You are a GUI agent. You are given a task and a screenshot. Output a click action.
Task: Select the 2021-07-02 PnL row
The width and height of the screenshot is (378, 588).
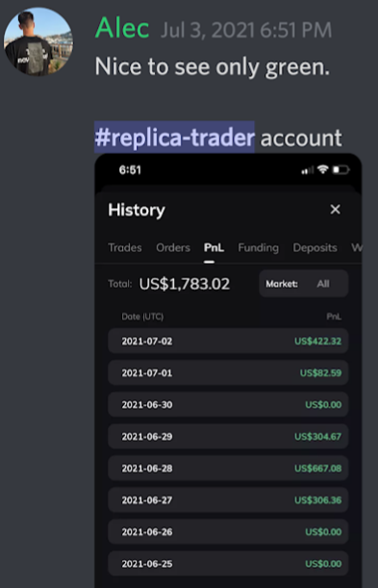[228, 341]
